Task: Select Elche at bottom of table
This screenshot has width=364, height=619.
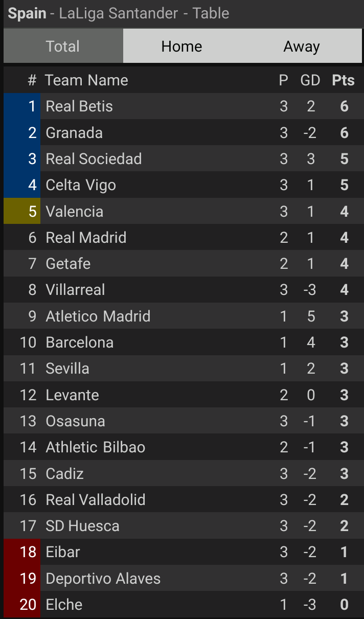Action: [64, 605]
